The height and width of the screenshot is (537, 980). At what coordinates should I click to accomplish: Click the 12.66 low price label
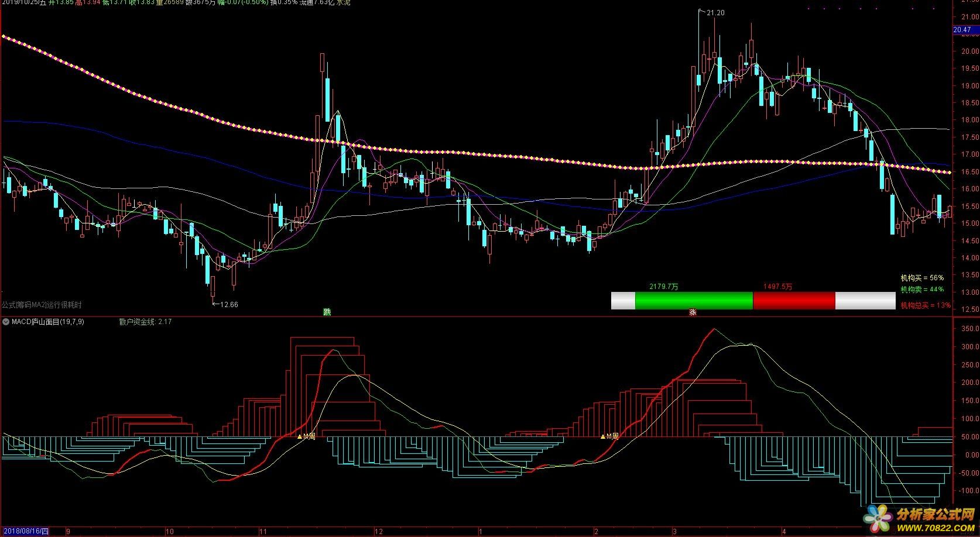[x=229, y=305]
